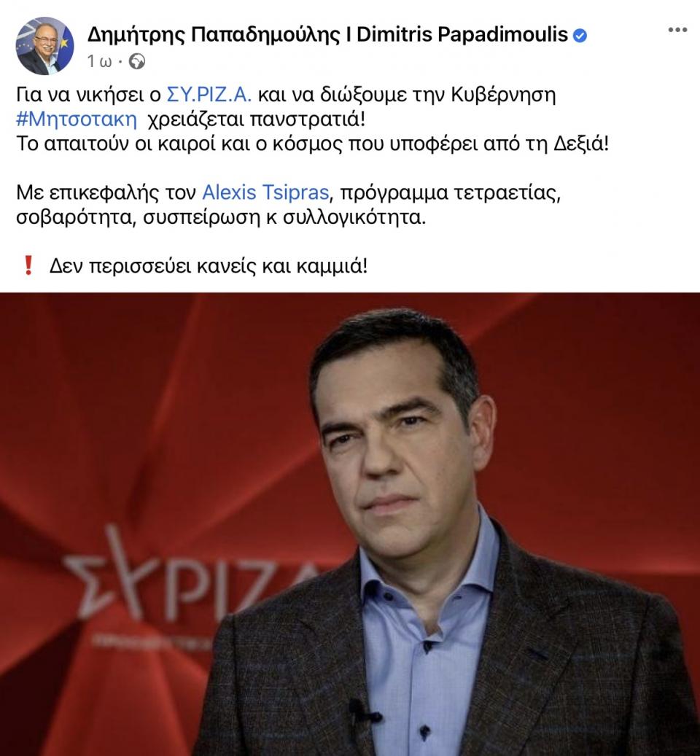Click the "1 ω" post timestamp
Viewport: 700px width, 756px height.
[100, 62]
